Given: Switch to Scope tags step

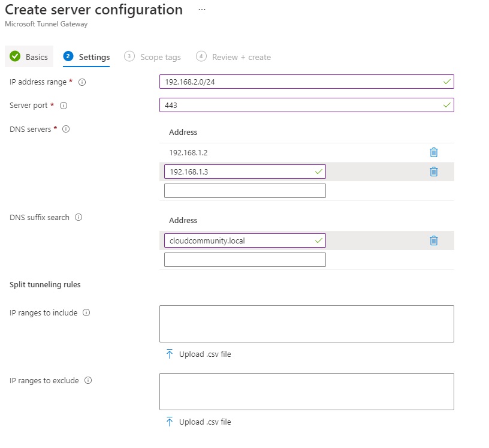Looking at the screenshot, I should point(153,57).
